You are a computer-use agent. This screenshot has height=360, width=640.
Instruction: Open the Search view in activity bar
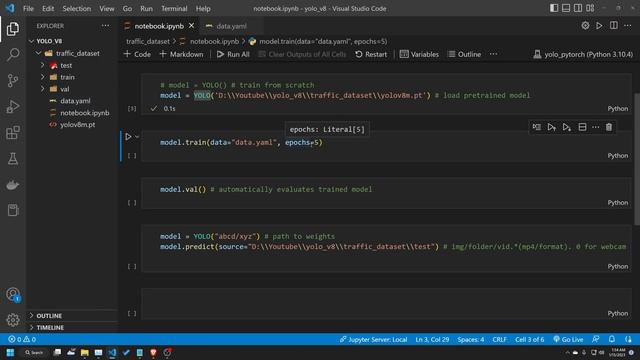pos(13,55)
